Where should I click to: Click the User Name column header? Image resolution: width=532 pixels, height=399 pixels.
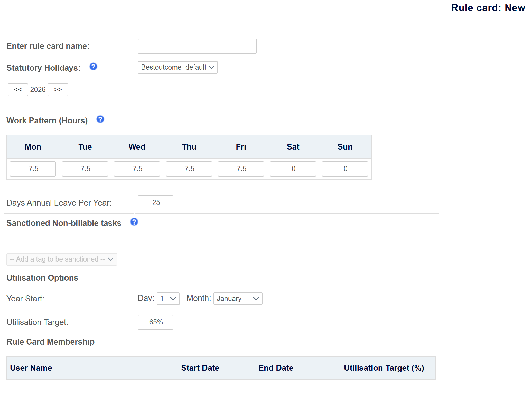point(31,368)
